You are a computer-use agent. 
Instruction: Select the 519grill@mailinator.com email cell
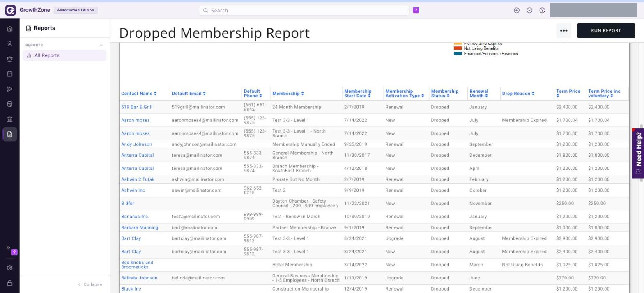click(x=198, y=107)
